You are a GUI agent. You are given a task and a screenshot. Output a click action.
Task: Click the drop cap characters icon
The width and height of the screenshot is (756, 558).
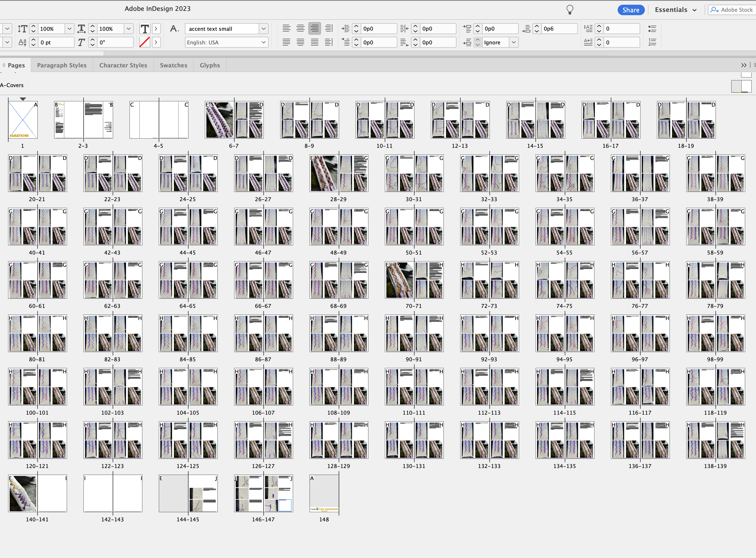pyautogui.click(x=588, y=42)
